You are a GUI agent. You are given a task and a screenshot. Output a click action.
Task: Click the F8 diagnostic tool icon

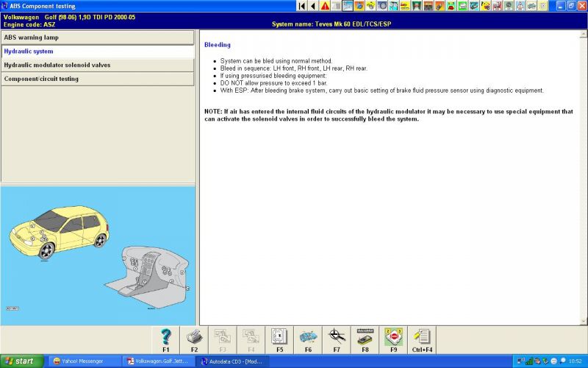pyautogui.click(x=365, y=338)
